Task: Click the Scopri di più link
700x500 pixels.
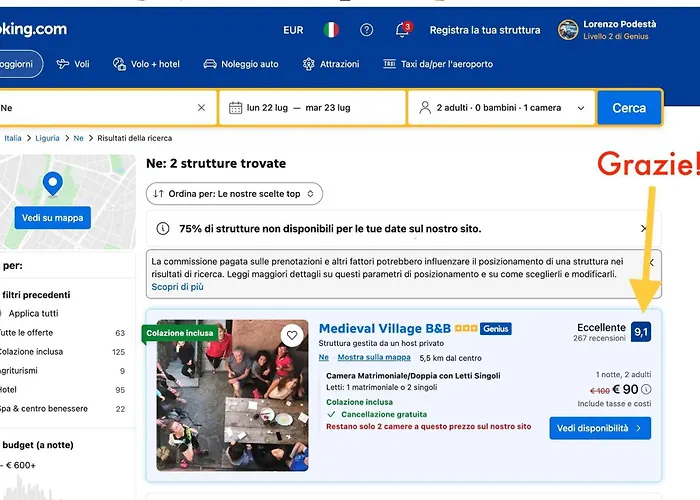Action: point(177,287)
